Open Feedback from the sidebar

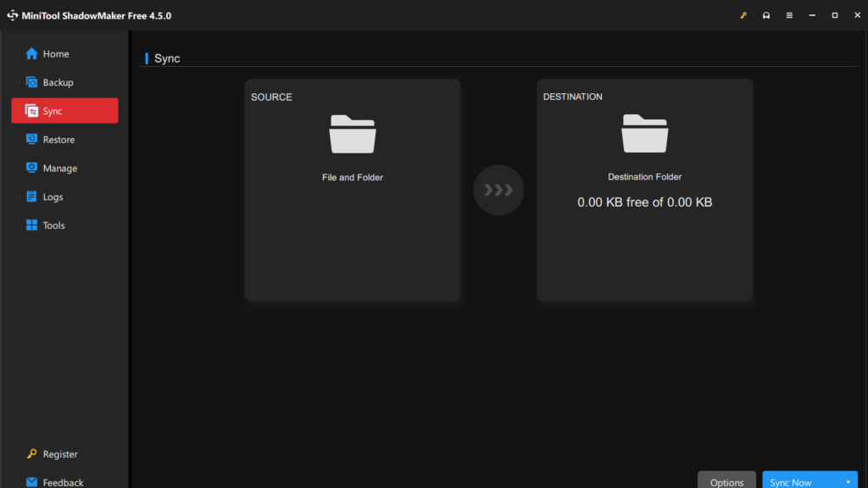[63, 482]
